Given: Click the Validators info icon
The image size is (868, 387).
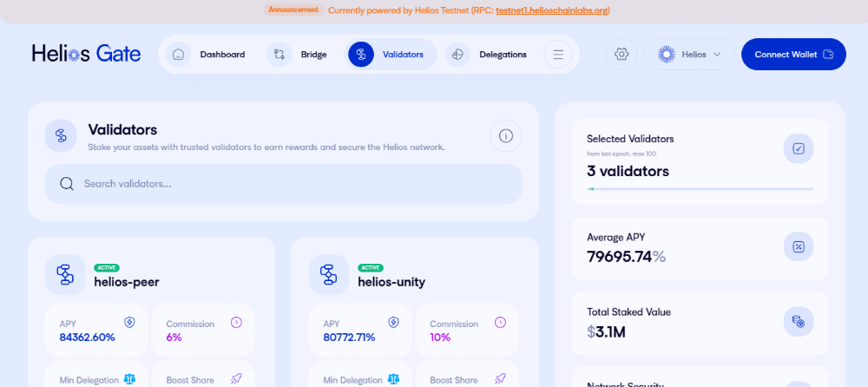Looking at the screenshot, I should (x=506, y=135).
